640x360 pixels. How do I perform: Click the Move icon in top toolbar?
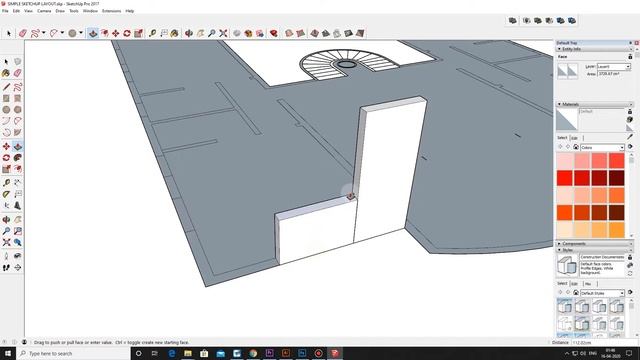pos(116,33)
